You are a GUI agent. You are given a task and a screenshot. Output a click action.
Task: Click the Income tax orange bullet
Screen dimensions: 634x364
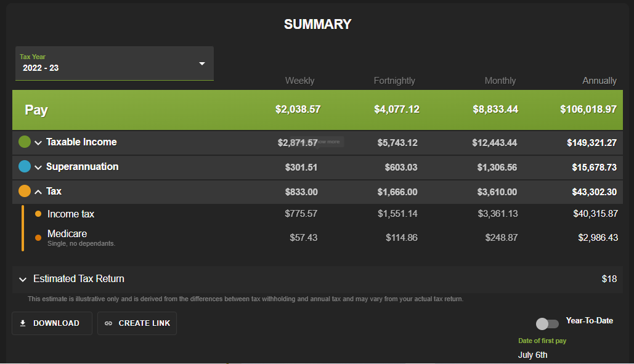pos(38,214)
